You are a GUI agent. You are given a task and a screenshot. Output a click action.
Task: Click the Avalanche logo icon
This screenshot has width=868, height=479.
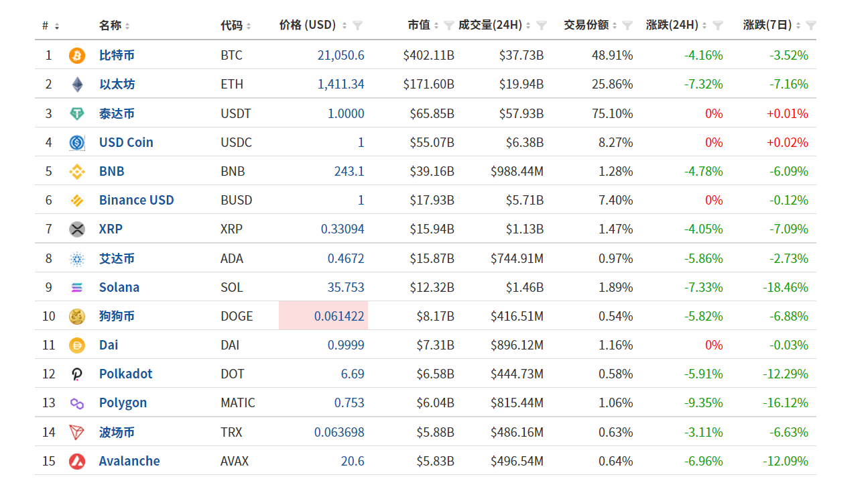76,461
